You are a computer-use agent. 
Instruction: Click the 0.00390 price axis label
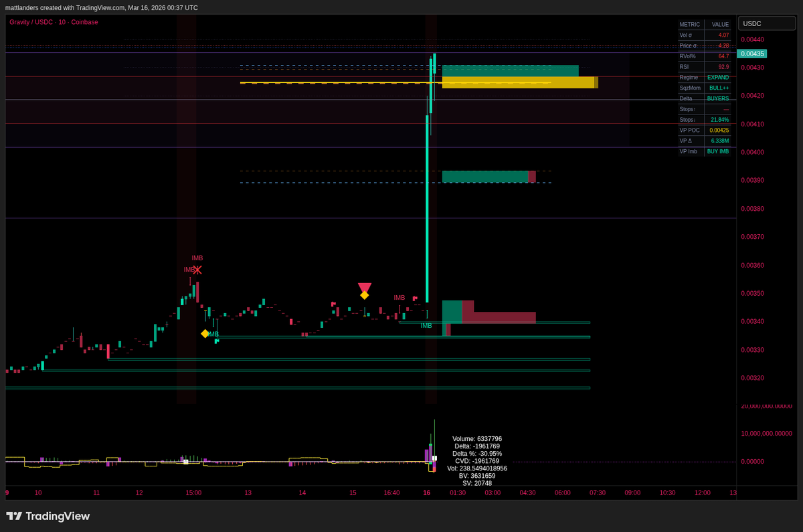click(752, 181)
